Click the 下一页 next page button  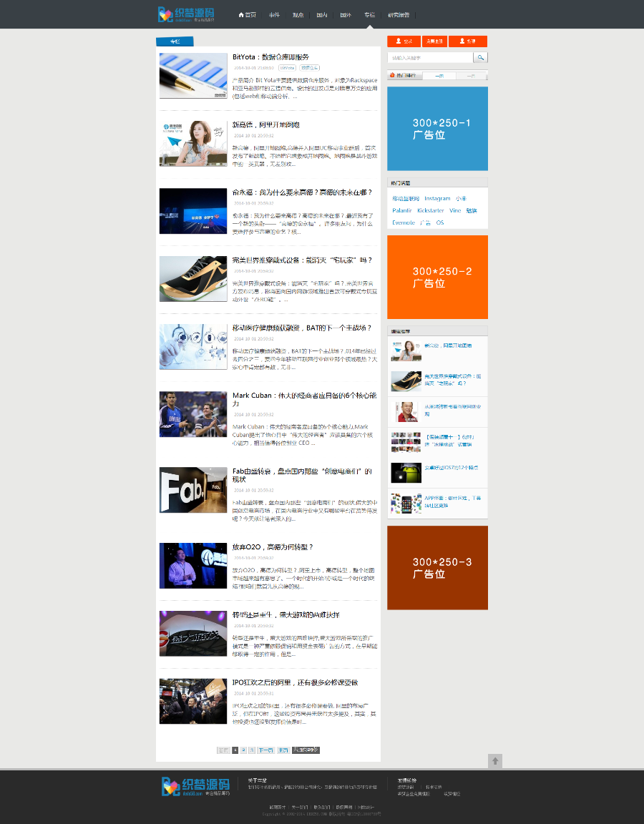tap(265, 750)
